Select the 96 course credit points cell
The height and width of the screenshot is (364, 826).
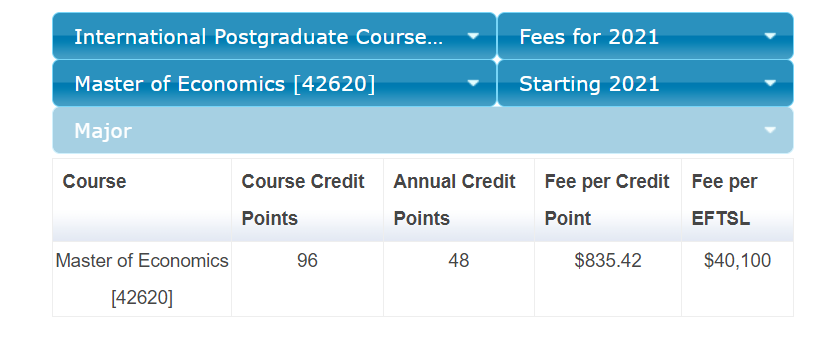tap(307, 279)
